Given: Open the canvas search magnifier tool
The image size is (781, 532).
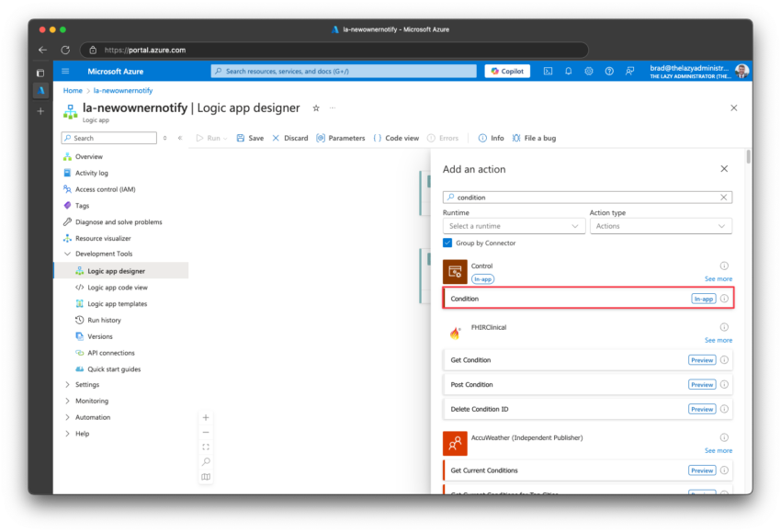Looking at the screenshot, I should (206, 462).
